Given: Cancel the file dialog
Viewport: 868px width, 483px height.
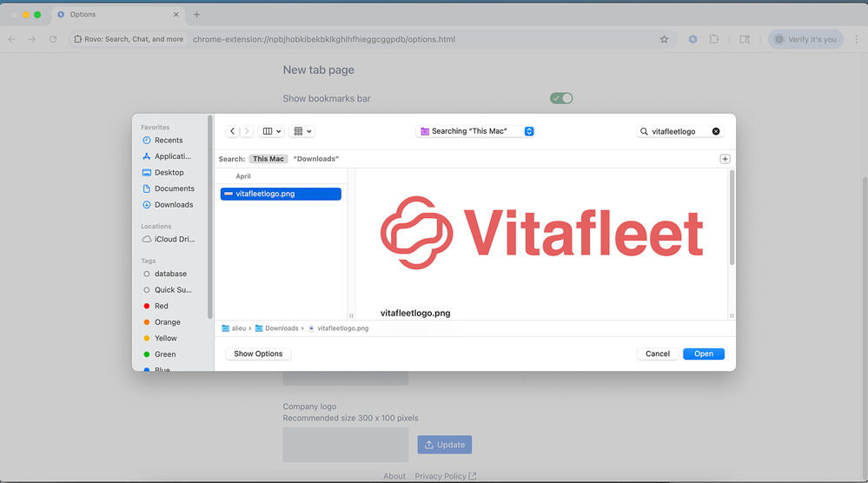Looking at the screenshot, I should 657,354.
